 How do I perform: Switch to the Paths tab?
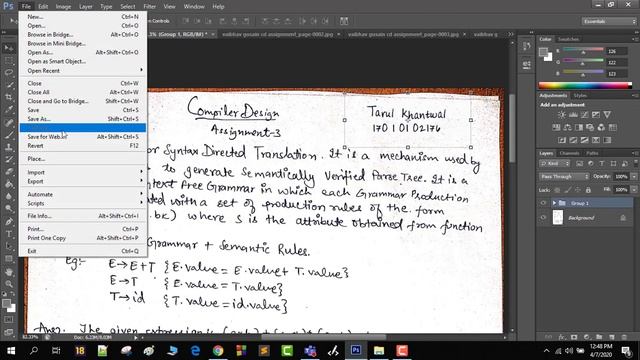pos(592,153)
